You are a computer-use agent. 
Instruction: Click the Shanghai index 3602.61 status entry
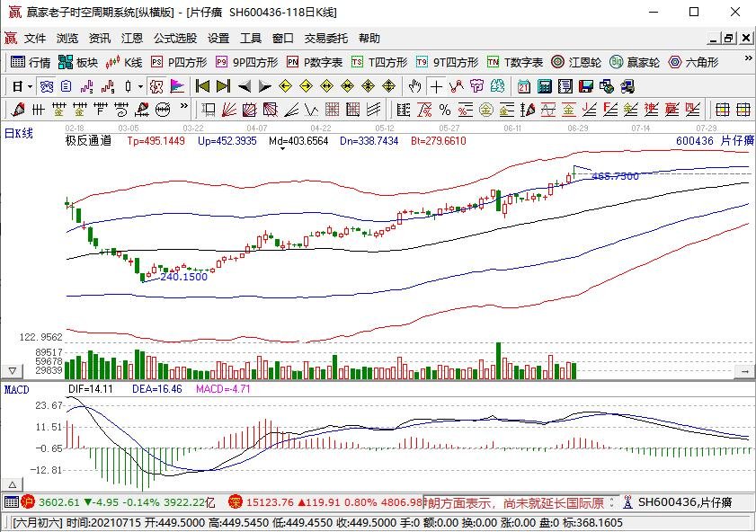click(118, 502)
